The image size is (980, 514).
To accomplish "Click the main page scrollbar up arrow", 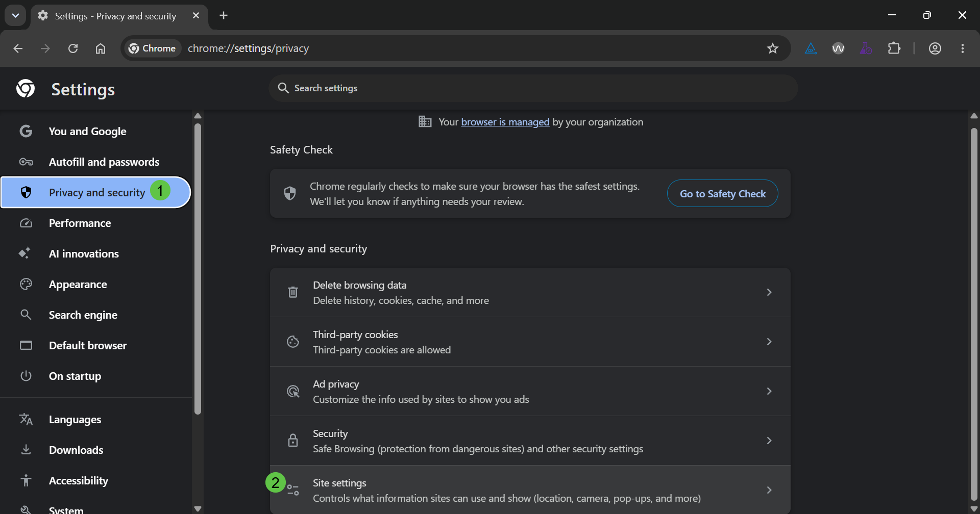I will (974, 116).
